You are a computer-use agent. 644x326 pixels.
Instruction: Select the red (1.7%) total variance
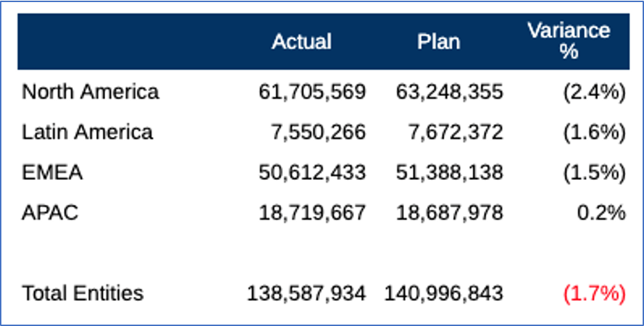click(595, 293)
